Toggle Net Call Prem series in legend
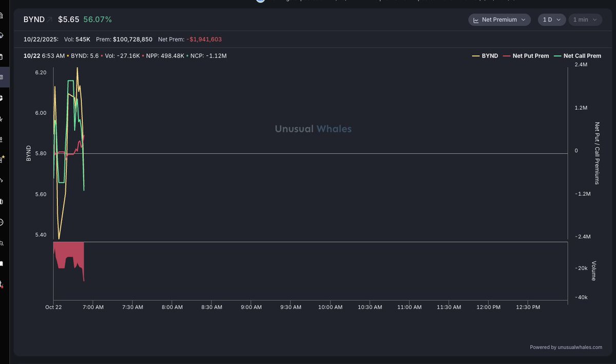 582,56
